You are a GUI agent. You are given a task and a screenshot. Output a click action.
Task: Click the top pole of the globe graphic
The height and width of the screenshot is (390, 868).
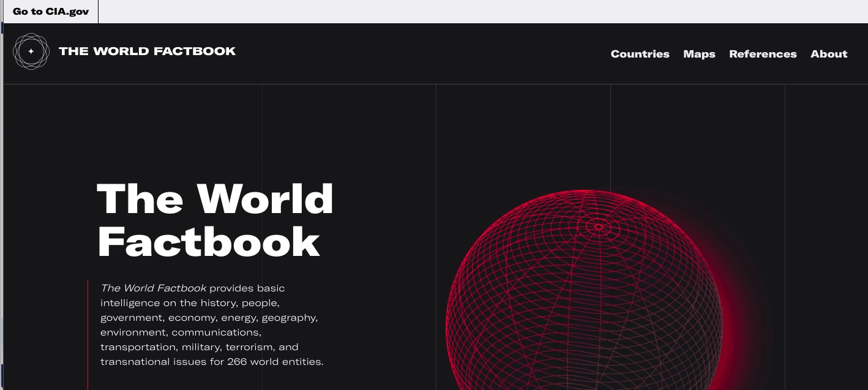point(598,227)
